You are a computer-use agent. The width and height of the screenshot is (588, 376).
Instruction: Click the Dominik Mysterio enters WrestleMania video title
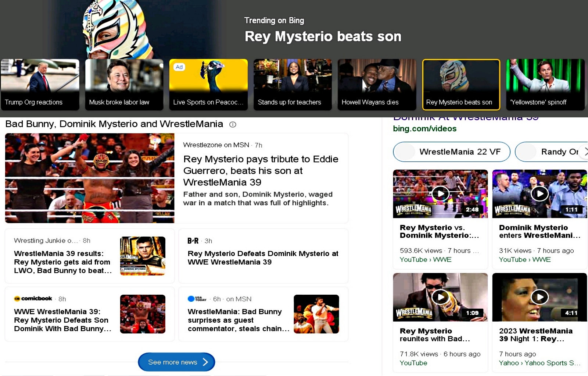(539, 231)
